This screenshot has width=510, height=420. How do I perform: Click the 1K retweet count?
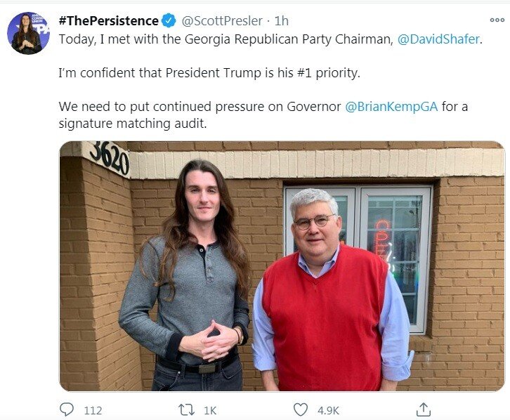211,410
